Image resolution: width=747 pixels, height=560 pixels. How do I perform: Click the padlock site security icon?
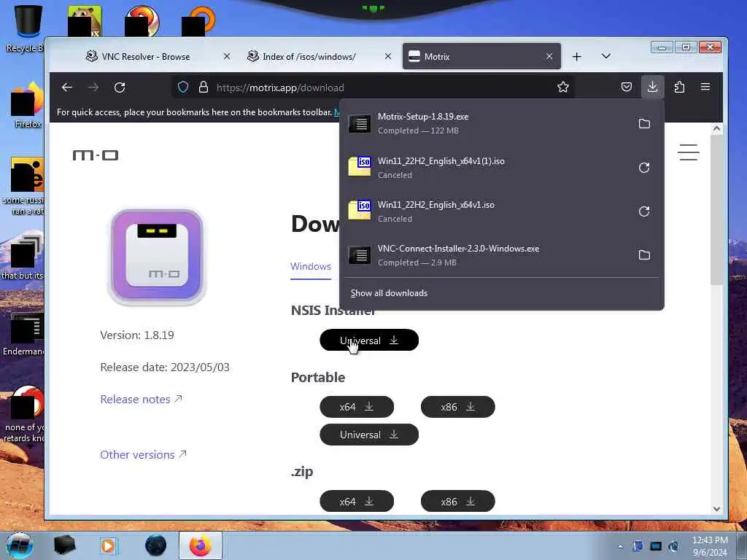(x=204, y=87)
